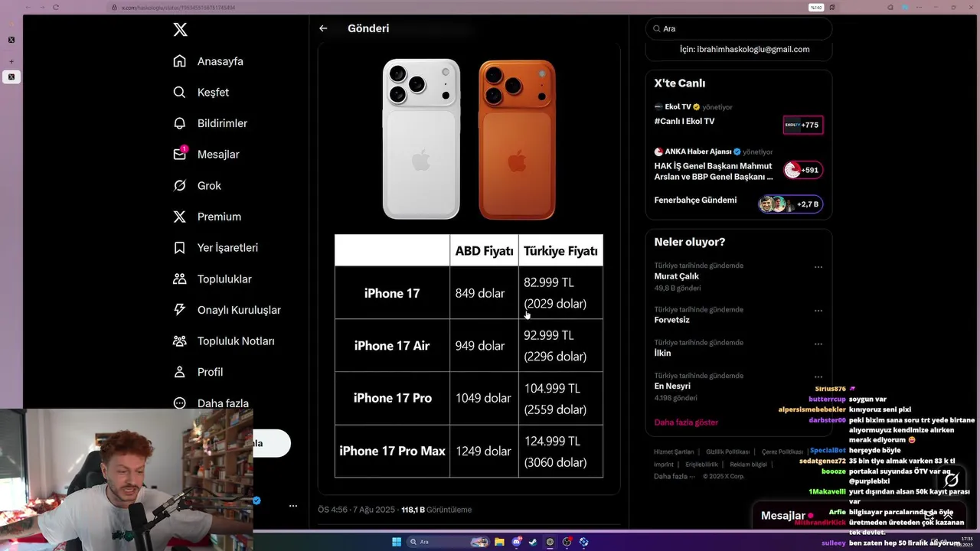Open the Yer İşaretleri bookmarks

coord(215,248)
